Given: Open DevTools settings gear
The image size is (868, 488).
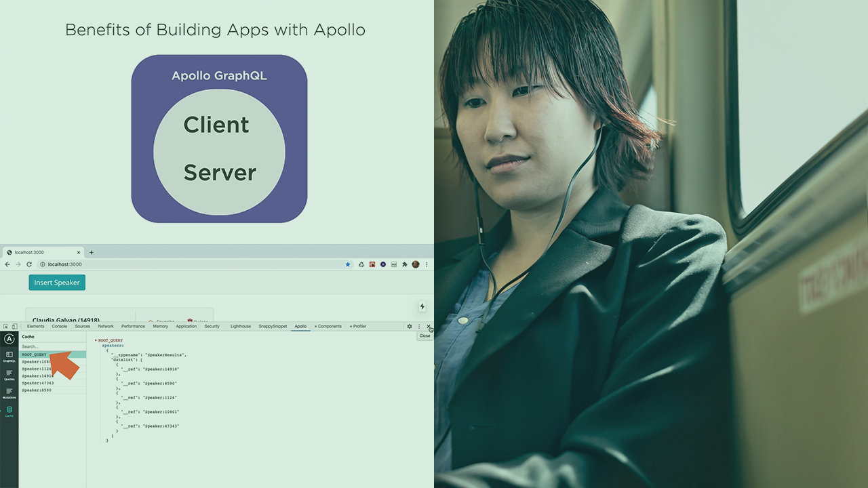Looking at the screenshot, I should (x=410, y=326).
